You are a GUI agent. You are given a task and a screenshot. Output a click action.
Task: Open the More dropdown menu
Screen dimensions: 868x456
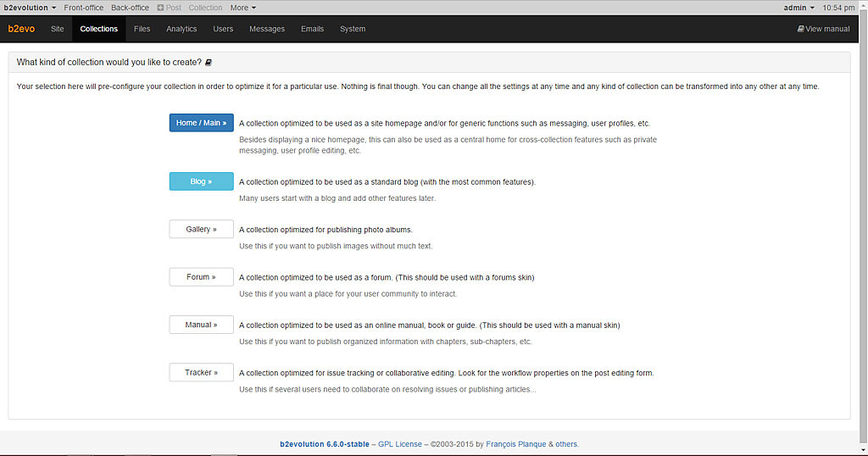(x=243, y=8)
